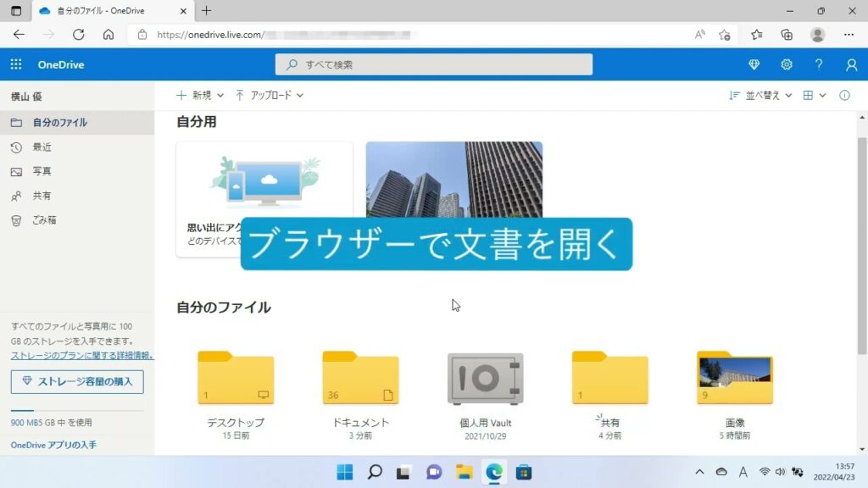
Task: Click the storage usage bar
Action: coord(77,411)
